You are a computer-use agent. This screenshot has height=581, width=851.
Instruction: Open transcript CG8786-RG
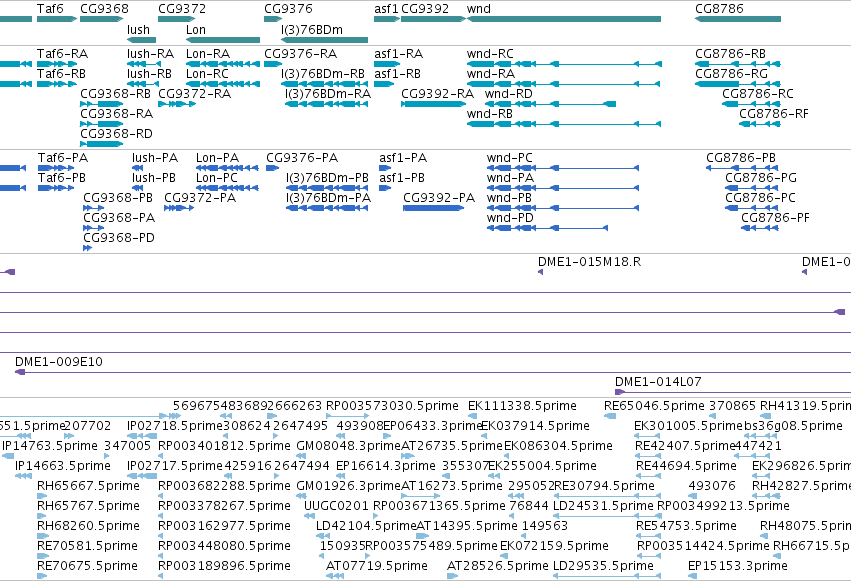coord(732,74)
